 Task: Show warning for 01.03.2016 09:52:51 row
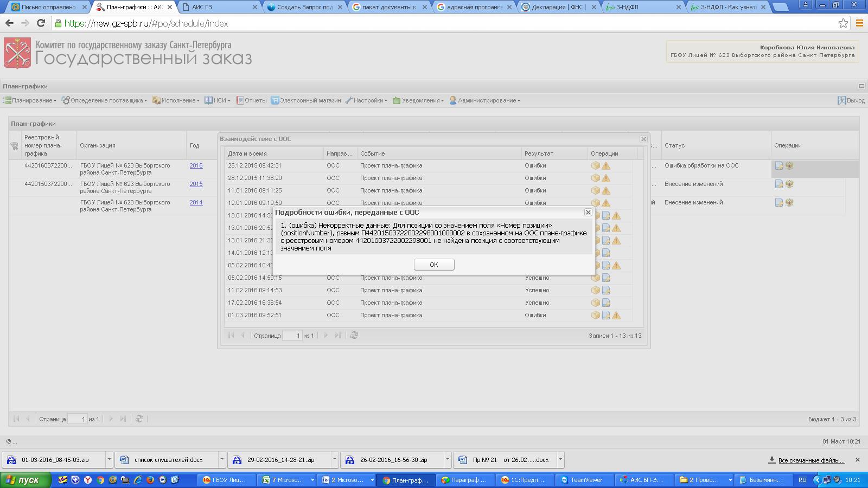click(x=616, y=316)
